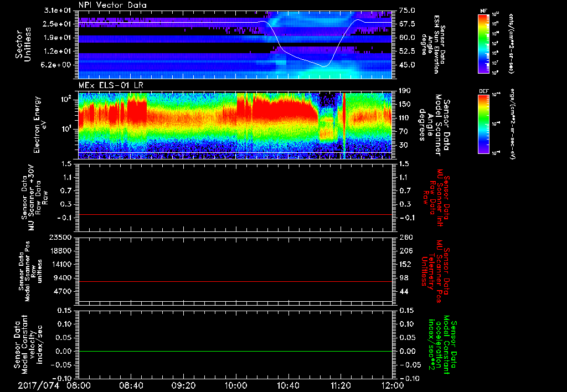
Task: Click the 1.9e+01 sector tick label
Action: point(58,38)
